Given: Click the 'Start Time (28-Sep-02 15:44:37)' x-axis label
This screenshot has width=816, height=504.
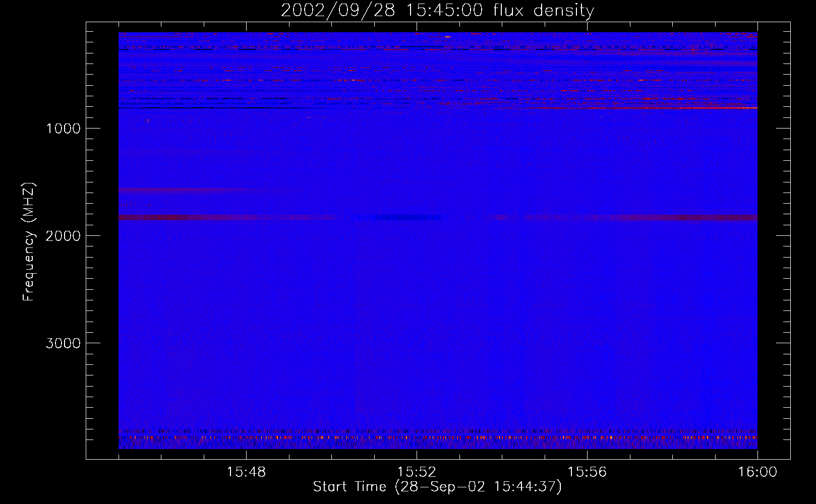Looking at the screenshot, I should coord(437,487).
